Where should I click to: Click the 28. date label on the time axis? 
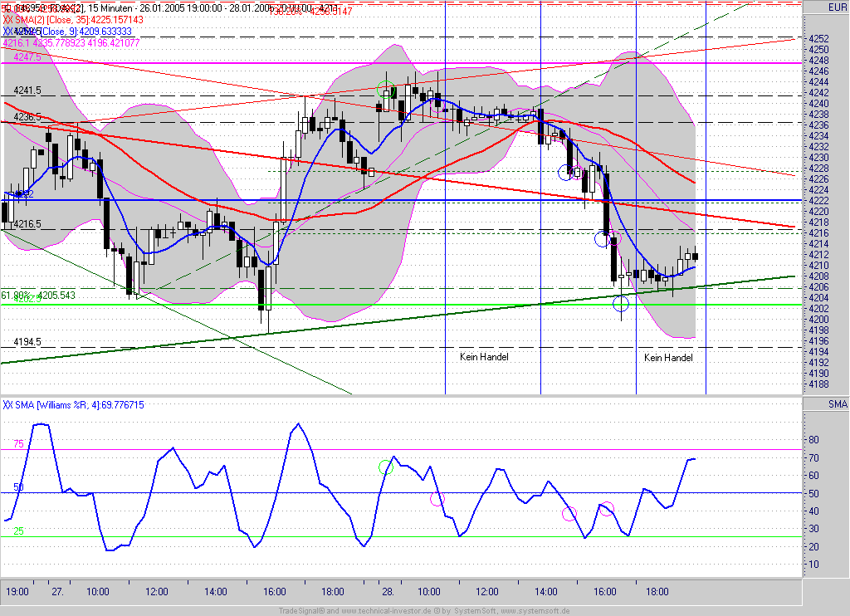pyautogui.click(x=388, y=592)
